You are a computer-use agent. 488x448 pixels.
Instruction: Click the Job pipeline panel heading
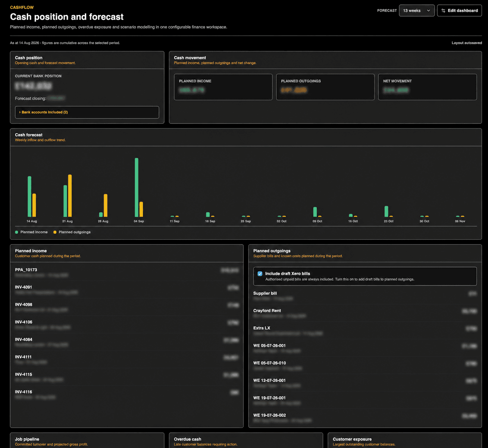[27, 439]
